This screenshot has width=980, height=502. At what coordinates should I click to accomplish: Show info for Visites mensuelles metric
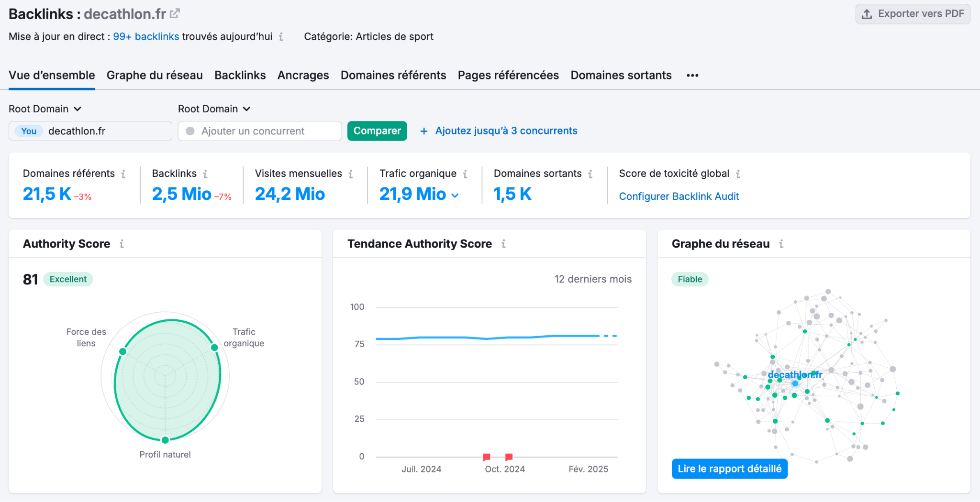351,174
